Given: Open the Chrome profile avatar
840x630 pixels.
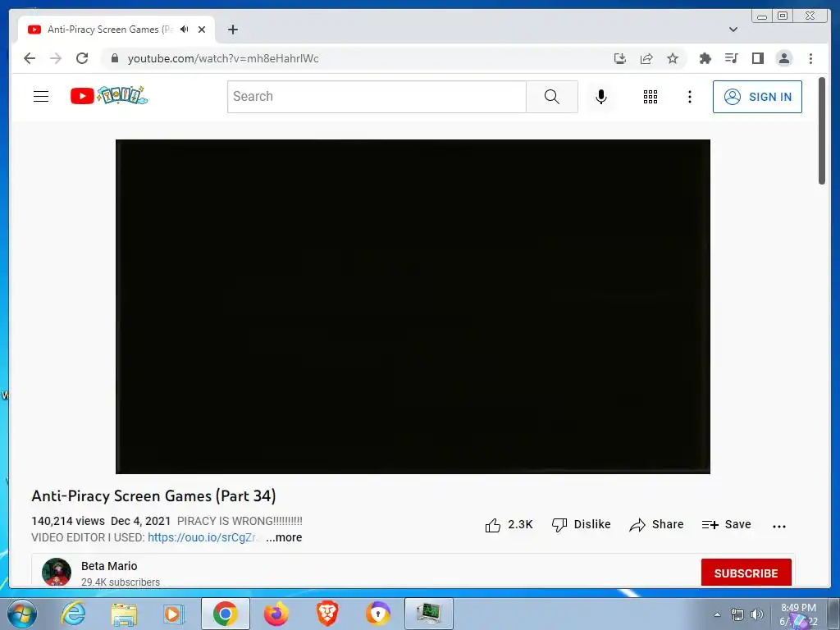Looking at the screenshot, I should click(x=783, y=58).
